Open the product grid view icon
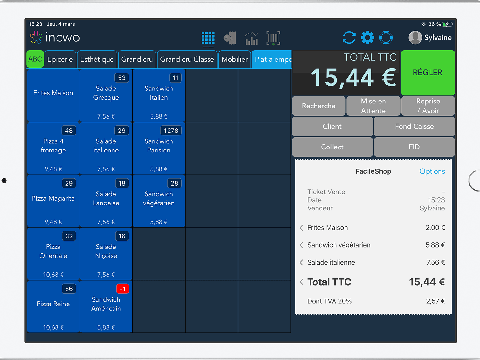 [208, 38]
